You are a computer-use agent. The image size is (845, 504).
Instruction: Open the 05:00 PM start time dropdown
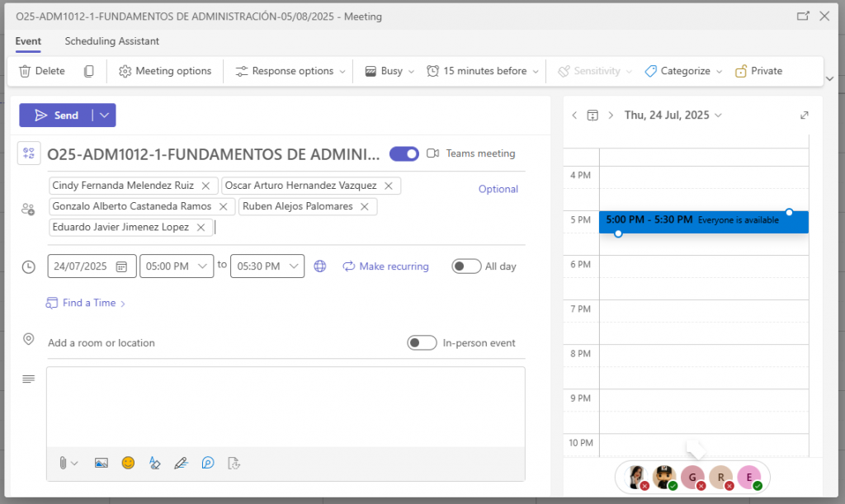click(x=177, y=266)
